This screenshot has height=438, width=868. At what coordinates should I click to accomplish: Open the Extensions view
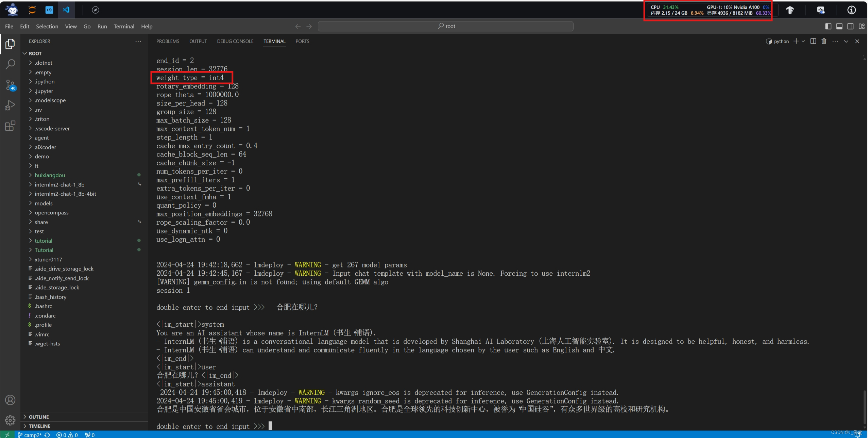coord(10,126)
